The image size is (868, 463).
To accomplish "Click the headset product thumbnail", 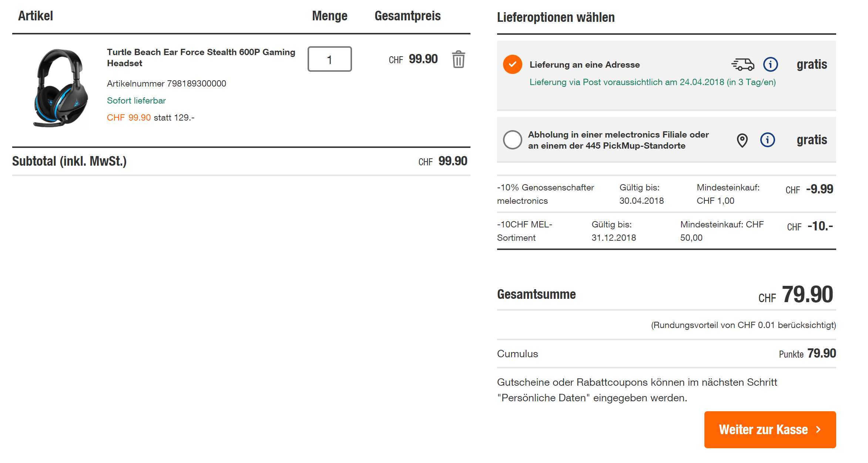I will (61, 88).
